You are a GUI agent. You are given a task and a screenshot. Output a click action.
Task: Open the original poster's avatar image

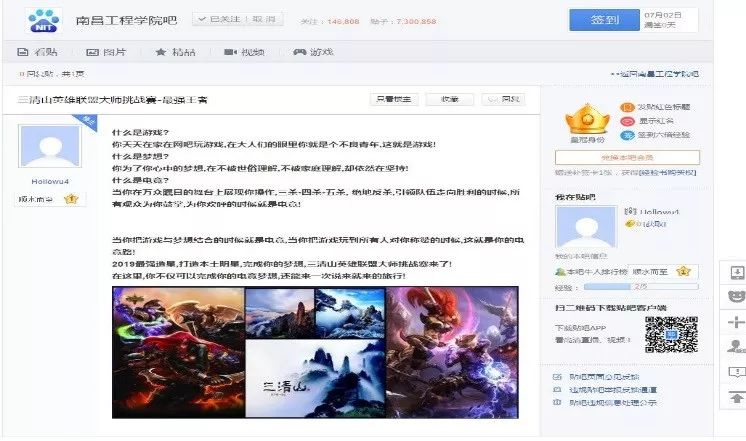[50, 146]
